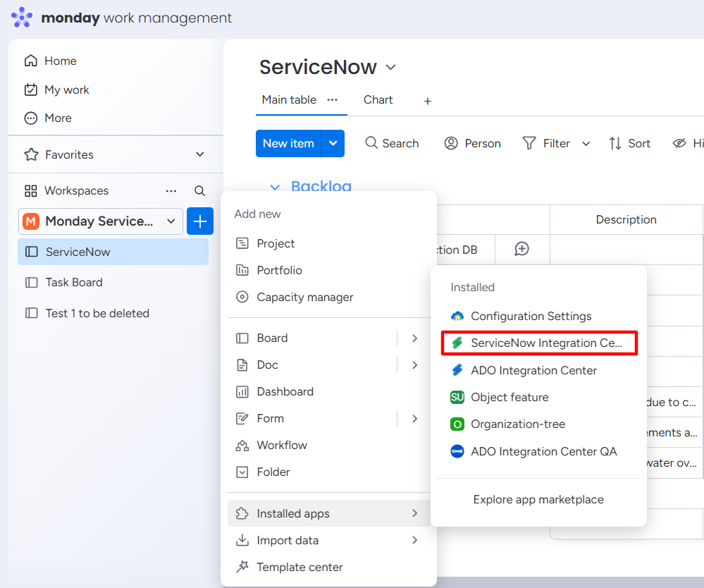Image resolution: width=704 pixels, height=588 pixels.
Task: Switch to the Main table tab
Action: click(x=289, y=99)
